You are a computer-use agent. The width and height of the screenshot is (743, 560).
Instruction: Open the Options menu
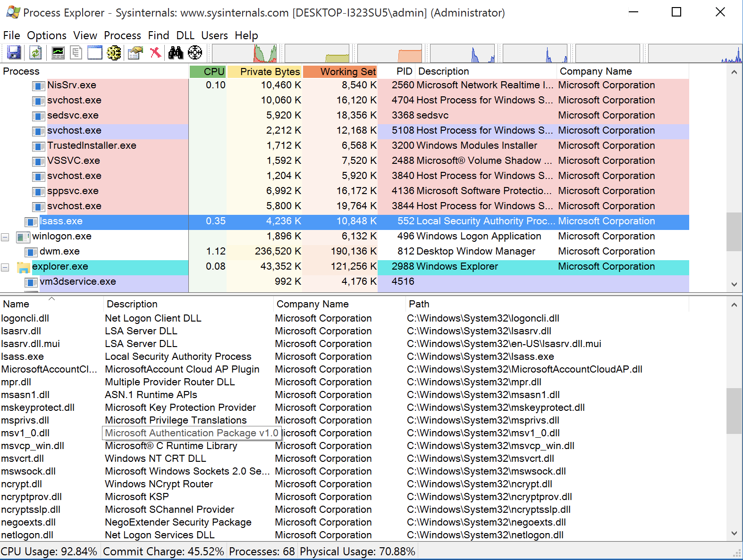tap(46, 35)
